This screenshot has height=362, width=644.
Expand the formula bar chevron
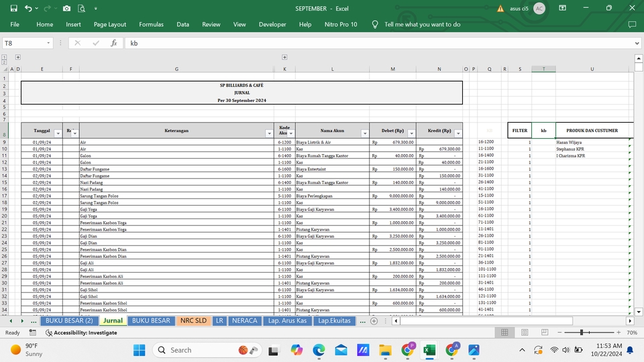[637, 43]
